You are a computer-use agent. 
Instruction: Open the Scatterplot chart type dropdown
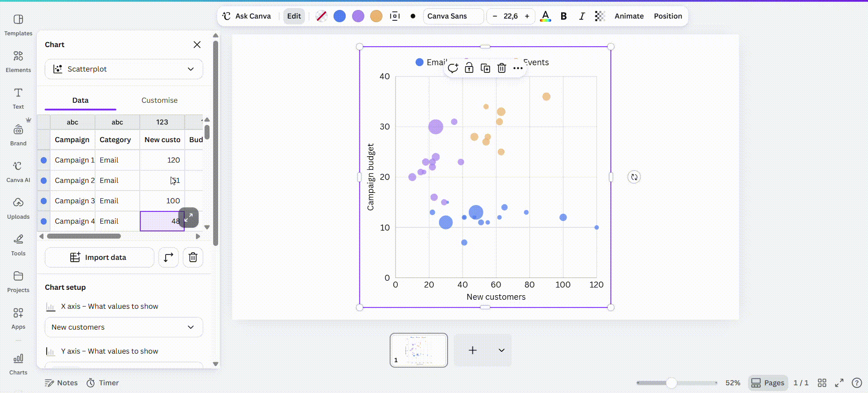[x=124, y=69]
